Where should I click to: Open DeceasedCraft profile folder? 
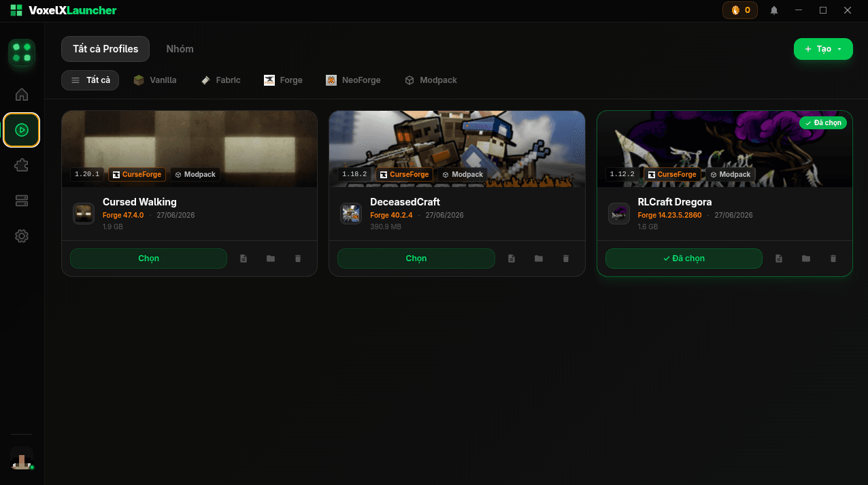click(x=539, y=258)
